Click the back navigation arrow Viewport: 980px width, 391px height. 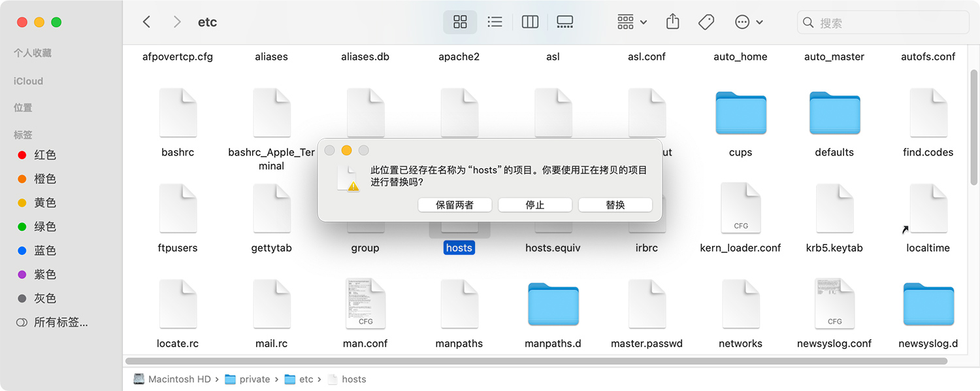[146, 22]
